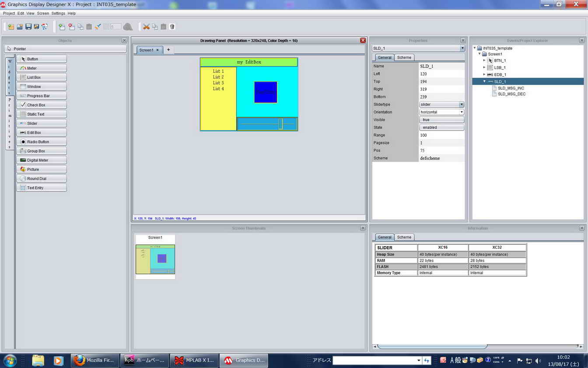Select the Meter widget tool
Screen dimensions: 588x368
point(42,68)
